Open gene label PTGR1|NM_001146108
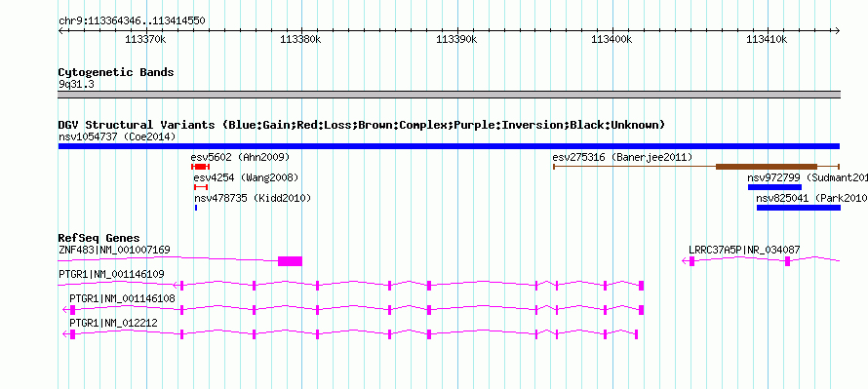This screenshot has width=868, height=389. click(x=122, y=298)
